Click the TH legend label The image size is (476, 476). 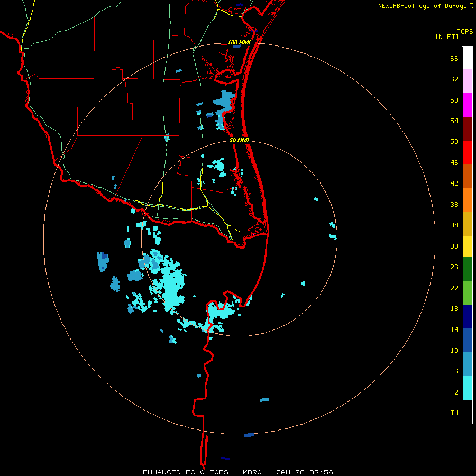tap(454, 413)
